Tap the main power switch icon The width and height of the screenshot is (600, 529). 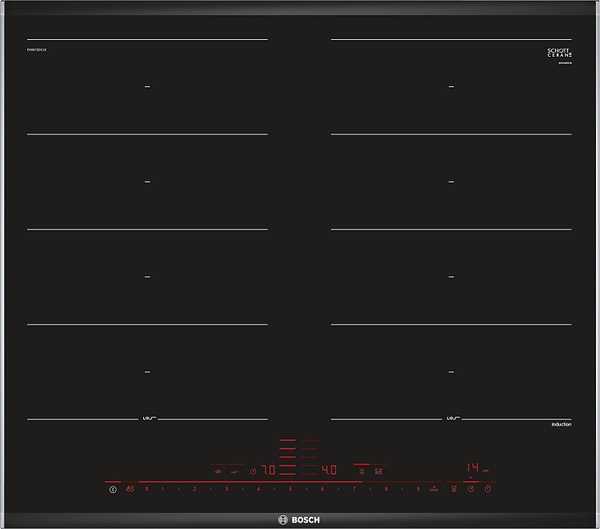point(112,489)
